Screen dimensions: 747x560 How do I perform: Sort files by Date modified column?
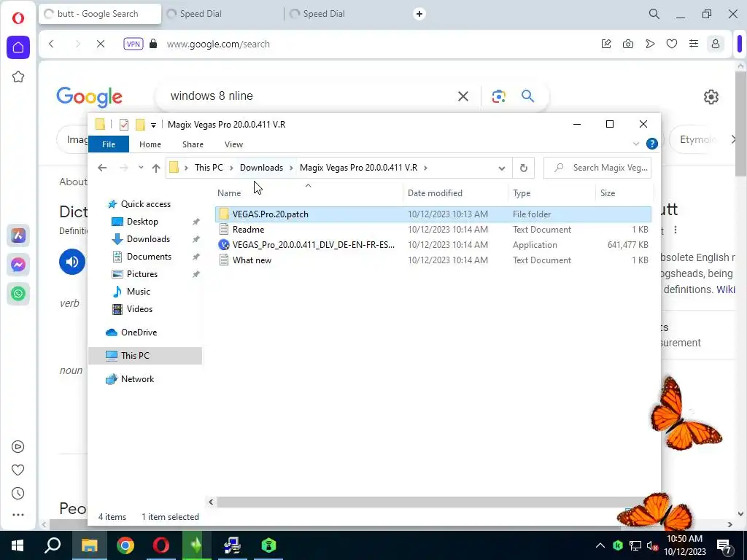[x=435, y=192]
